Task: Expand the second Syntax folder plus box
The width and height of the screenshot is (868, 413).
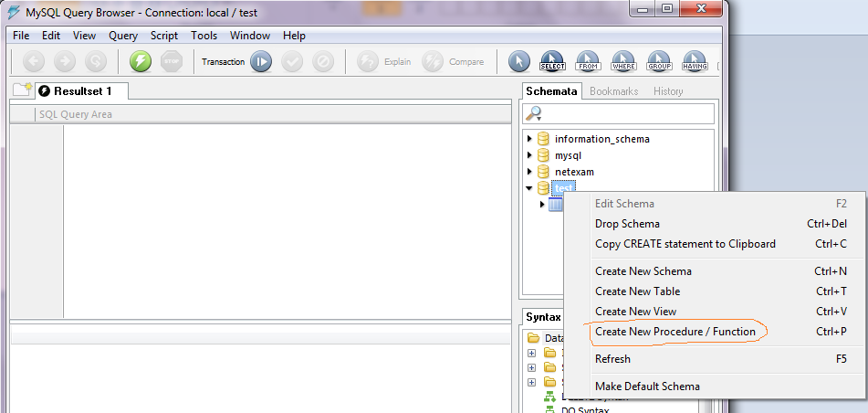Action: pyautogui.click(x=531, y=367)
